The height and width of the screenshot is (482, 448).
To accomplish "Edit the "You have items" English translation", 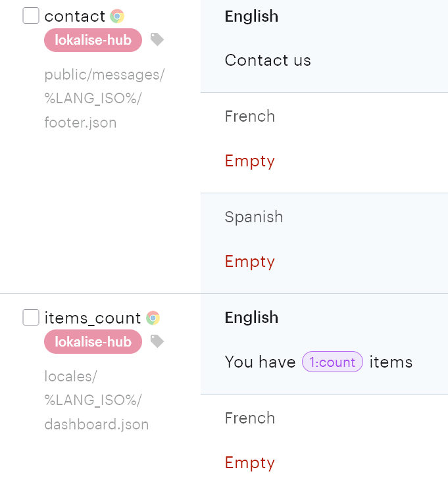I will tap(260, 362).
